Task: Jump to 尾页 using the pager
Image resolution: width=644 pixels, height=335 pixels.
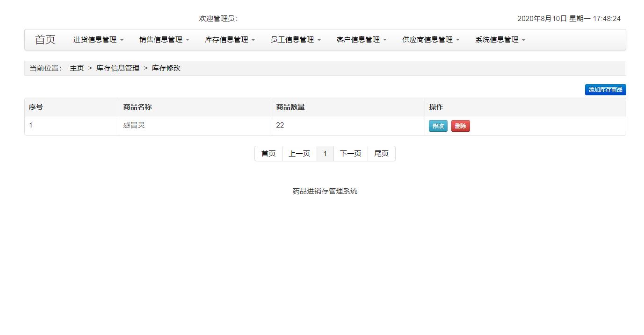Action: (382, 153)
